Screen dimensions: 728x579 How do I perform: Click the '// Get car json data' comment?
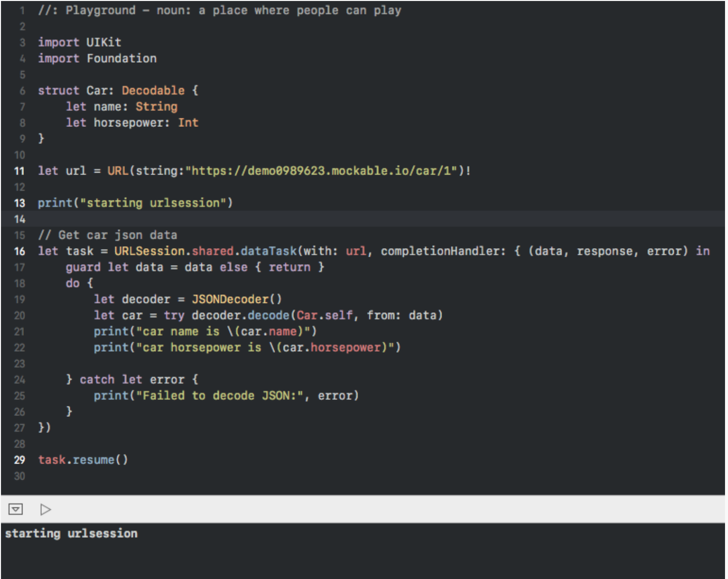(107, 235)
